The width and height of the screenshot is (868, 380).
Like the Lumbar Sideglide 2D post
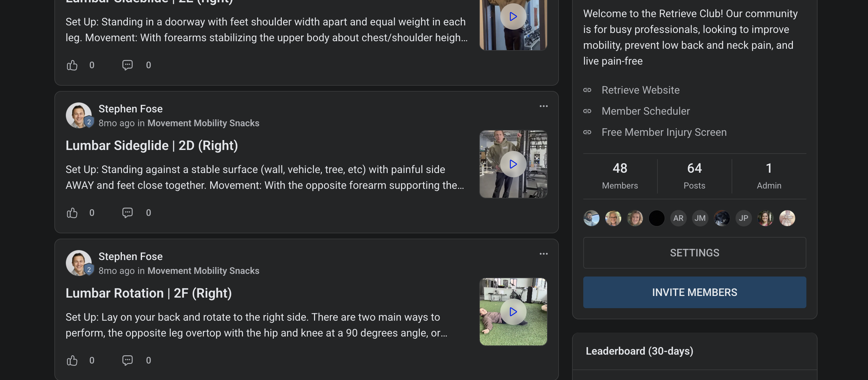(x=72, y=213)
